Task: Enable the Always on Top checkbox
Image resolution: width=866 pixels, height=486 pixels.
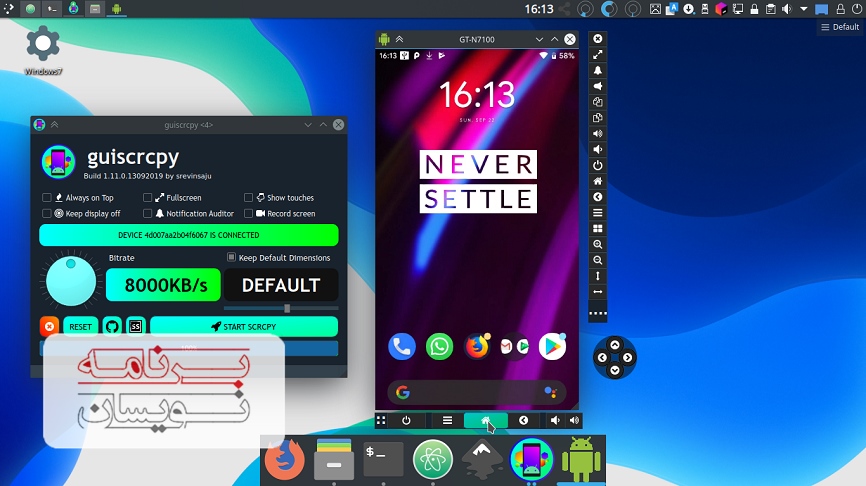Action: coord(47,198)
